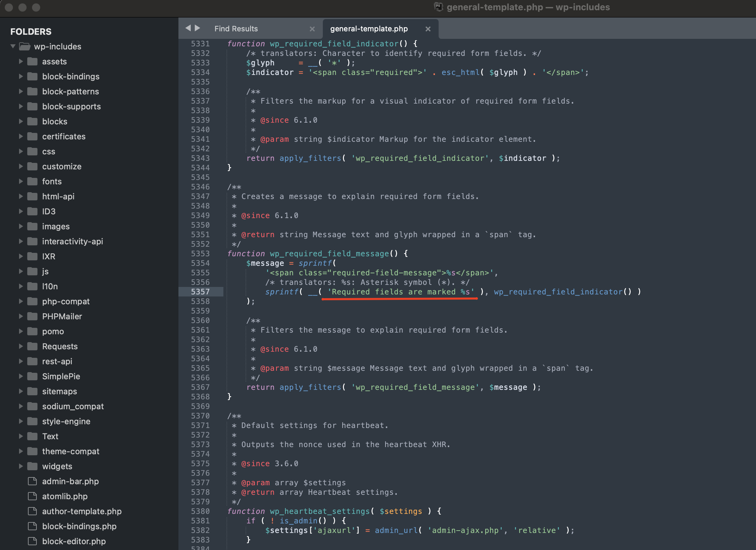
Task: Click the l10n folder icon
Action: (x=32, y=286)
